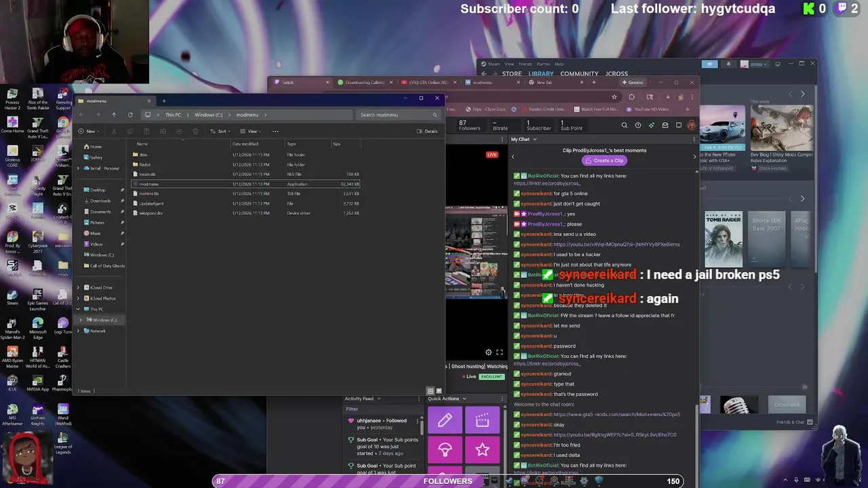The image size is (868, 488).
Task: Open the New dropdown in Explorer
Action: pyautogui.click(x=88, y=131)
